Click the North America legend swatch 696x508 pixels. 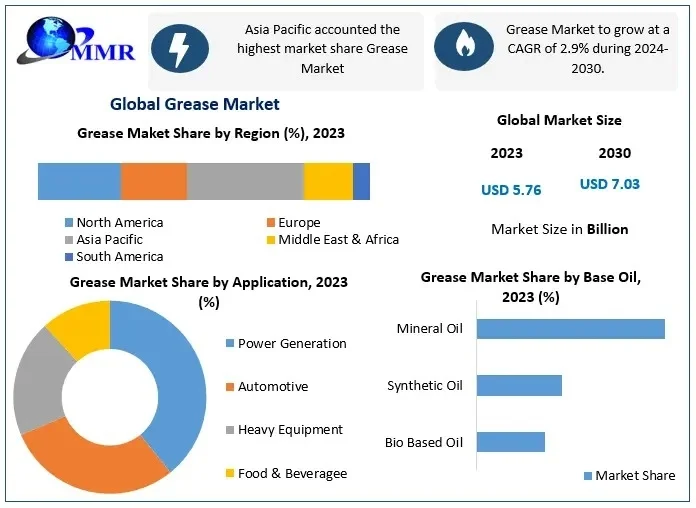[x=68, y=223]
